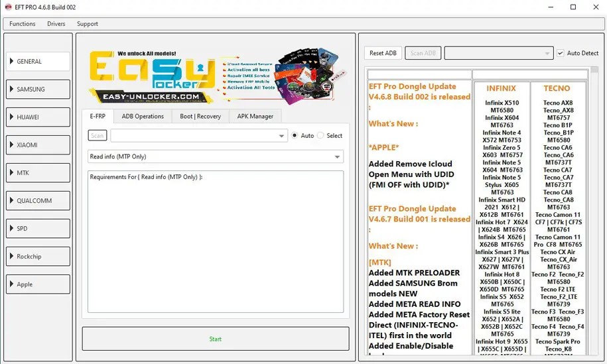607x364 pixels.
Task: Click the 'Added META READ INFO' line
Action: (x=415, y=304)
